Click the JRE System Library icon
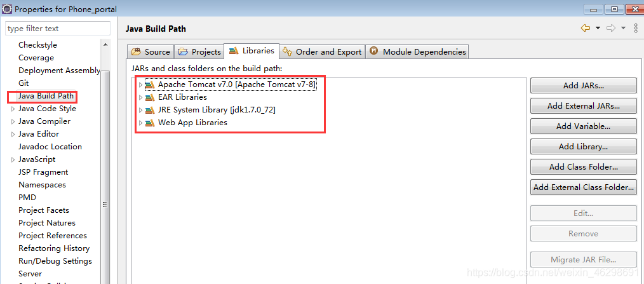The height and width of the screenshot is (284, 644). 151,110
